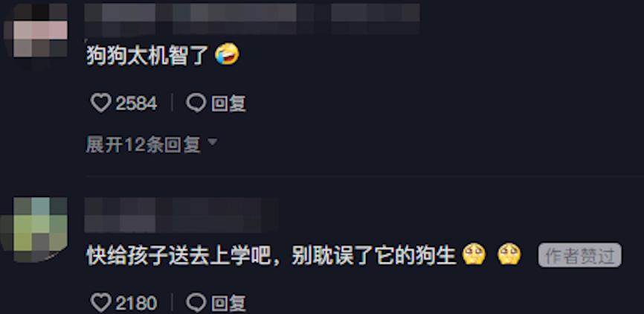Click the small triangle arrow after 展开12条回复
Viewport: 644px width, 314px height.
pyautogui.click(x=213, y=142)
